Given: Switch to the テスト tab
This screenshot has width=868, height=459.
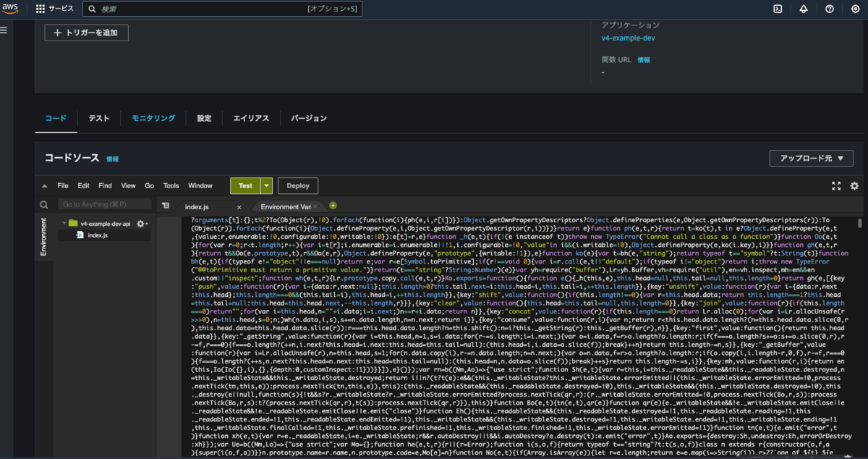Looking at the screenshot, I should click(99, 118).
